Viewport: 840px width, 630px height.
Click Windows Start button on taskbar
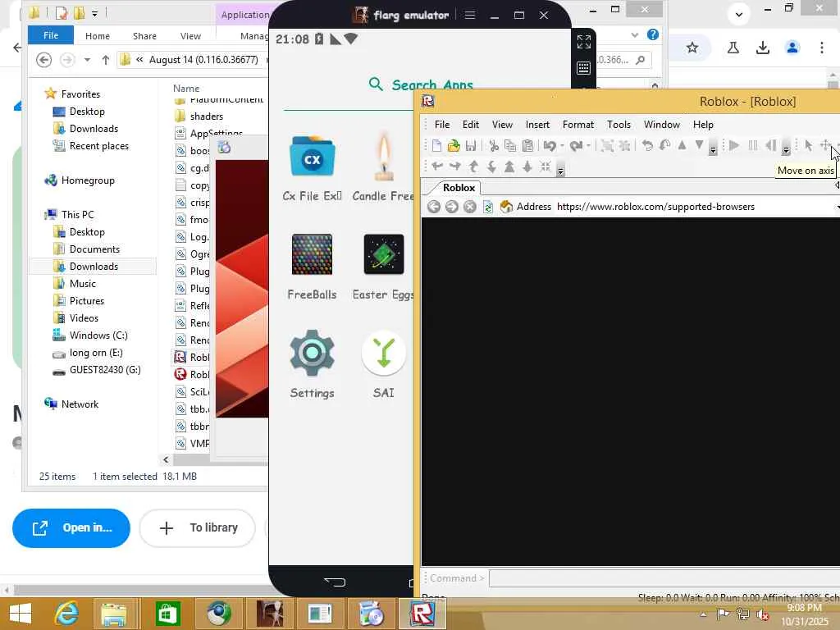[x=21, y=614]
